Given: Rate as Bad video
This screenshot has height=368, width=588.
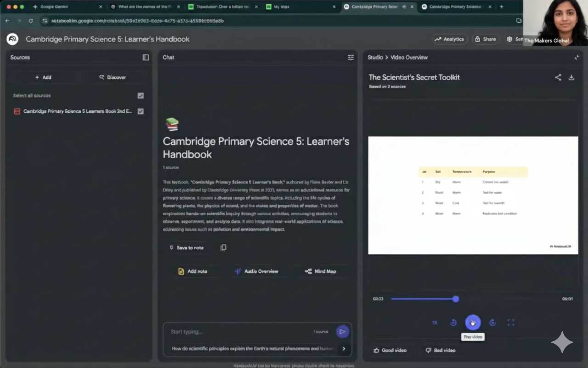Looking at the screenshot, I should (441, 350).
